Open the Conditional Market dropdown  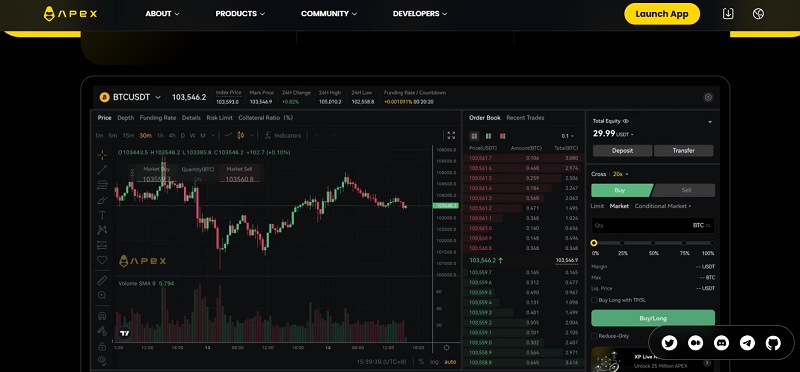[x=663, y=206]
